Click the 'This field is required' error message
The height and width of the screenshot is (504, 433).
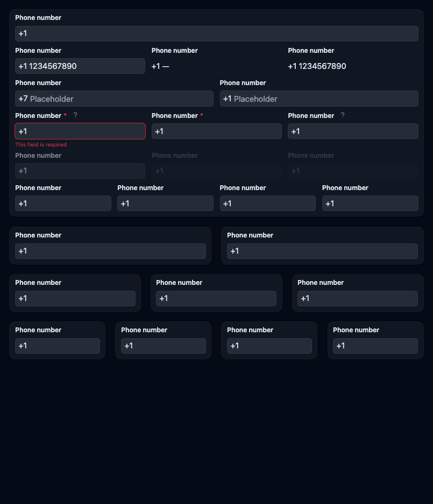41,145
